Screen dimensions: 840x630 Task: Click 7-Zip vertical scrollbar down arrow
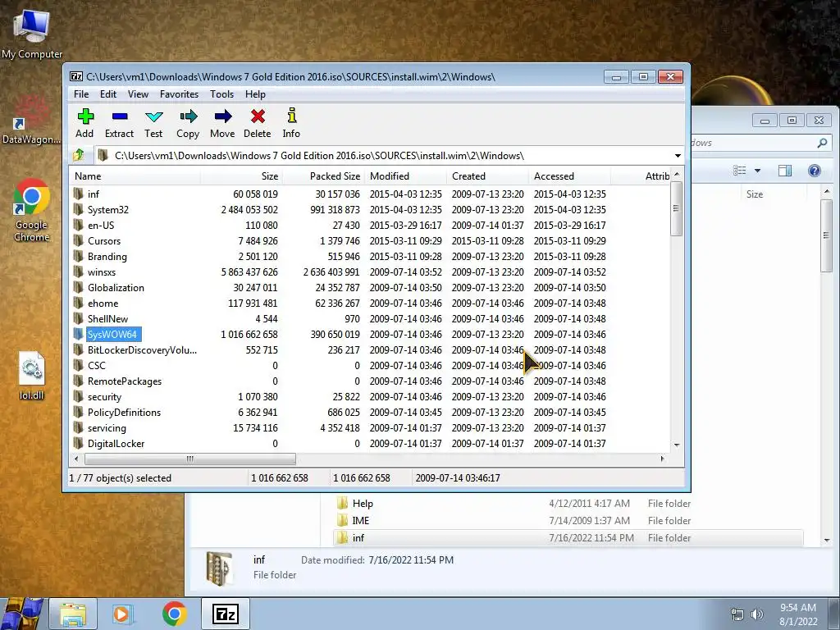[x=677, y=445]
